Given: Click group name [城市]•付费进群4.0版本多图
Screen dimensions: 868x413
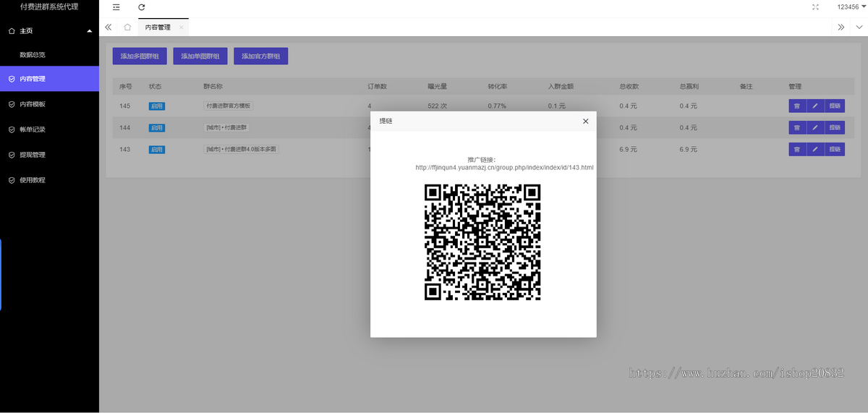Looking at the screenshot, I should tap(242, 150).
